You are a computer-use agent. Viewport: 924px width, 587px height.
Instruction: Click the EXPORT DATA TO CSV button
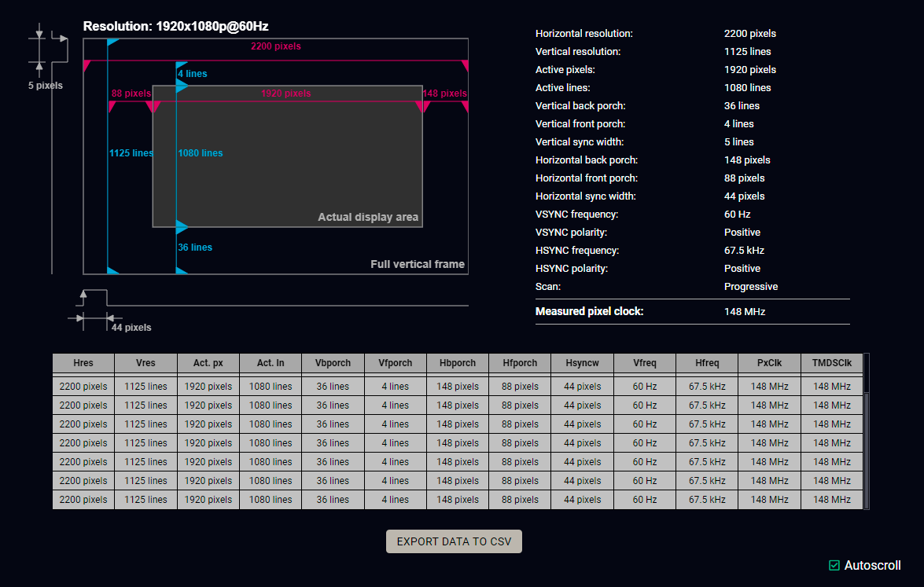click(454, 541)
